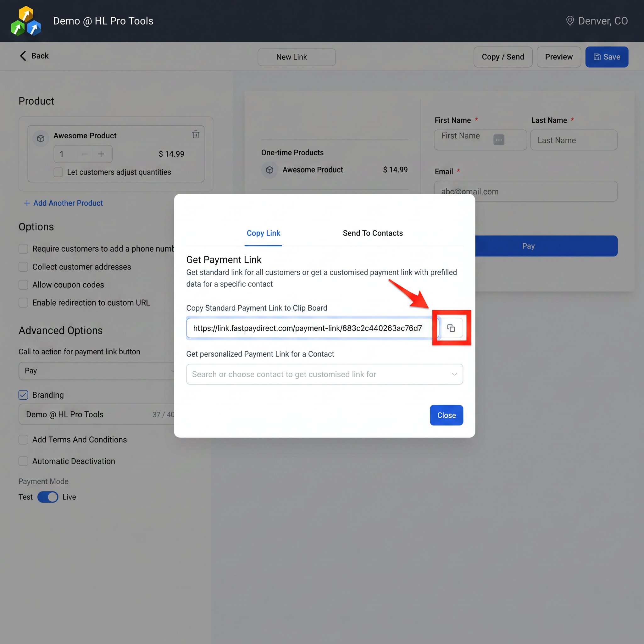Switch to the Copy Link tab
Viewport: 644px width, 644px height.
(x=263, y=233)
